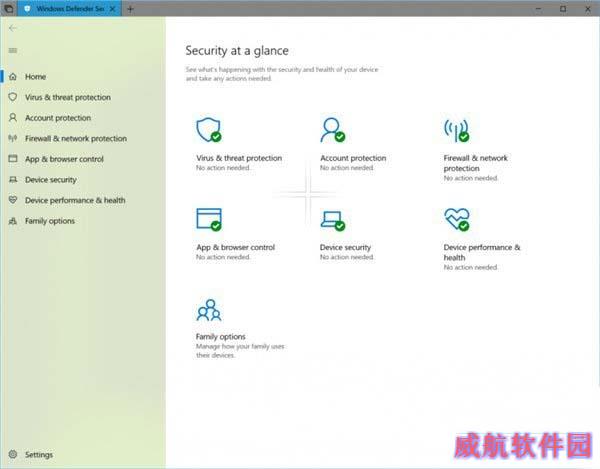The image size is (600, 469).
Task: Click the tab overview icon in title bar
Action: pyautogui.click(x=8, y=8)
